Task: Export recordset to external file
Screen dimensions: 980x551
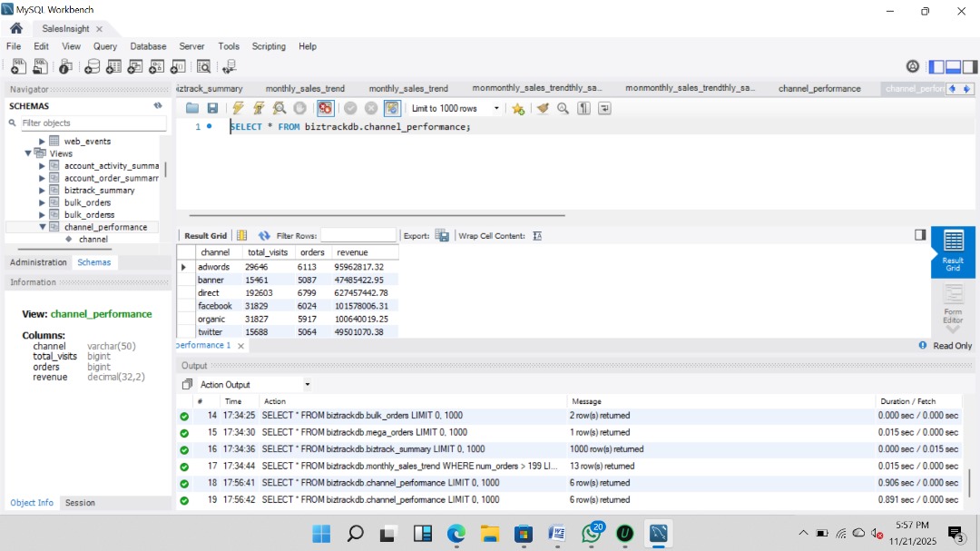Action: 442,236
